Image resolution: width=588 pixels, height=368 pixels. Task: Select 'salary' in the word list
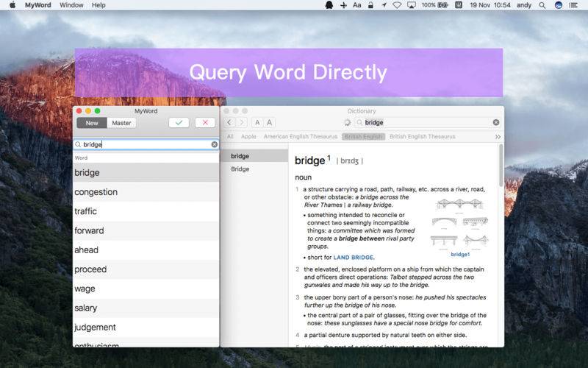pos(146,308)
